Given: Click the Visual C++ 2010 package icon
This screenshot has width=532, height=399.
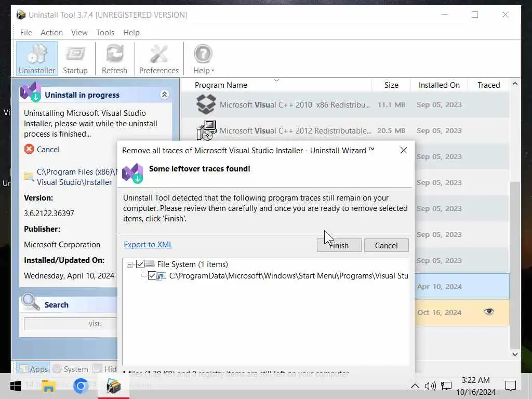Looking at the screenshot, I should [x=206, y=104].
